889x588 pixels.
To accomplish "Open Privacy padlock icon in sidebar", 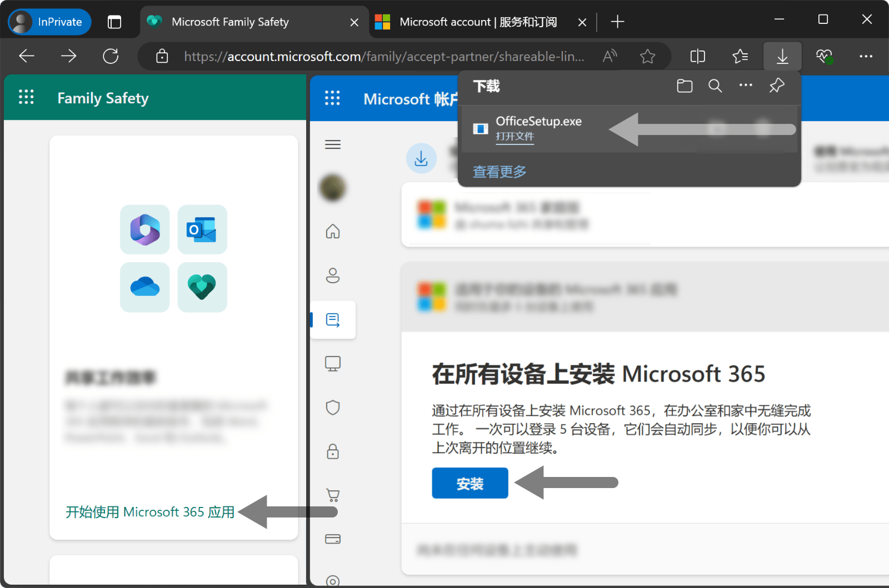I will [333, 451].
